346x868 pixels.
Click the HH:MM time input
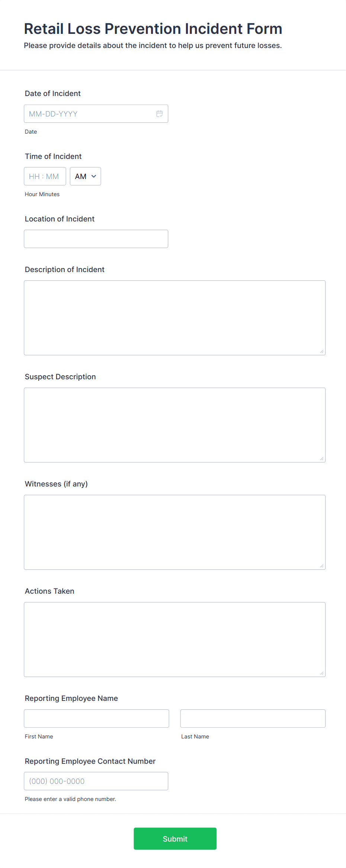click(45, 176)
